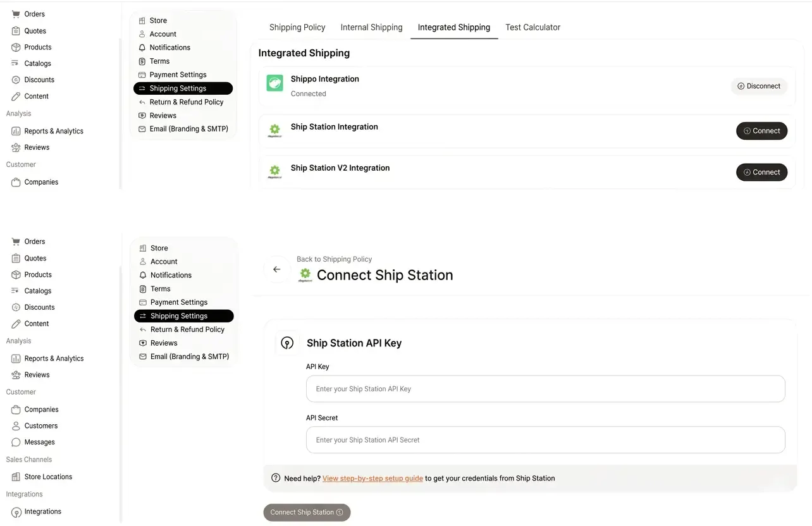The height and width of the screenshot is (526, 812).
Task: Open Products in the lower sidebar
Action: [32, 274]
